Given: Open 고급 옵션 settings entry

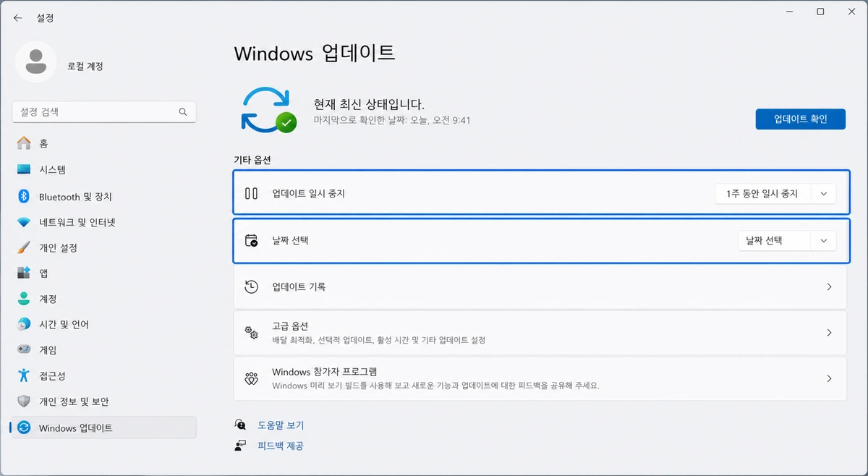Looking at the screenshot, I should (540, 333).
